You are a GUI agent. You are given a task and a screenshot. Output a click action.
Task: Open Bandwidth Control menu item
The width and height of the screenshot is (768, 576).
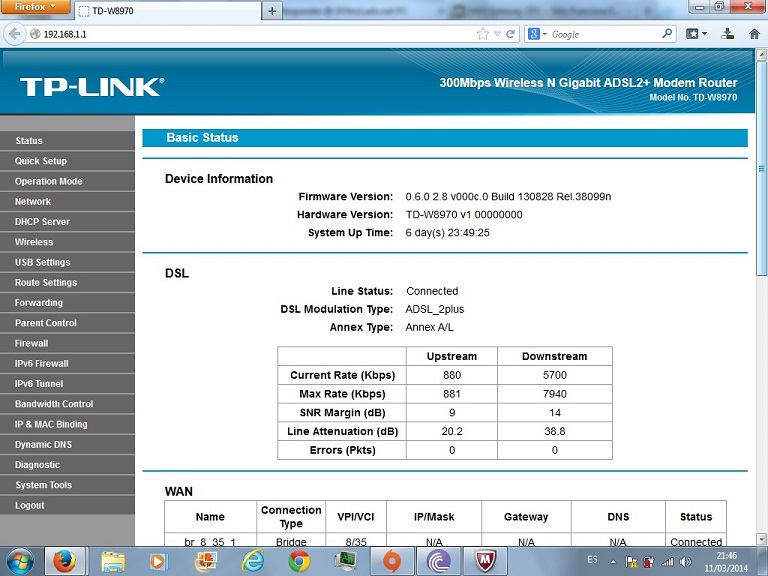(x=67, y=404)
